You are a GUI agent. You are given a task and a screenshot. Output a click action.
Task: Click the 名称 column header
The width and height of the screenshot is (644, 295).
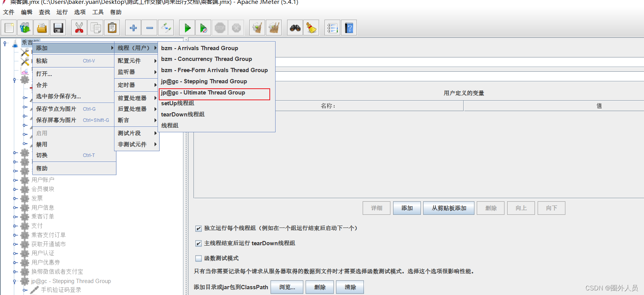pos(328,106)
